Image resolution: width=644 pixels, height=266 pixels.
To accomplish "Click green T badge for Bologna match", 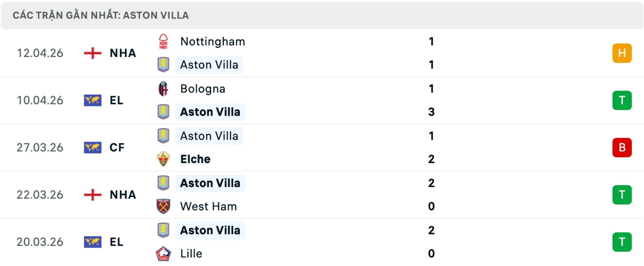I will [622, 100].
